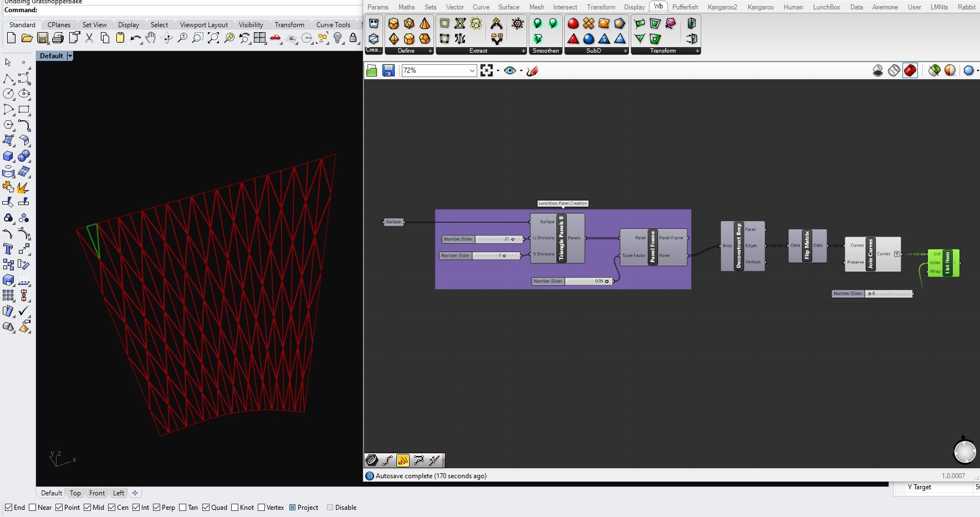Switch to the Curve Tools toolbar tab
The image size is (980, 517).
(x=333, y=24)
